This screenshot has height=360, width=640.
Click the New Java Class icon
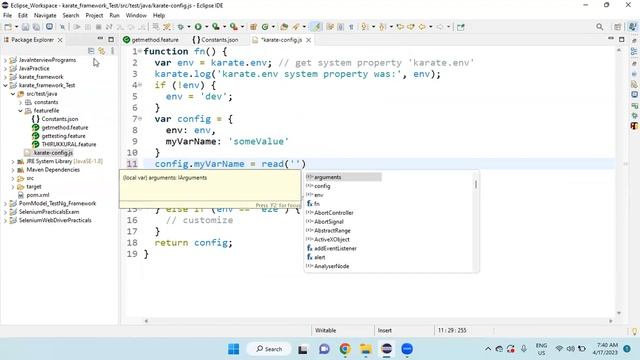(265, 27)
